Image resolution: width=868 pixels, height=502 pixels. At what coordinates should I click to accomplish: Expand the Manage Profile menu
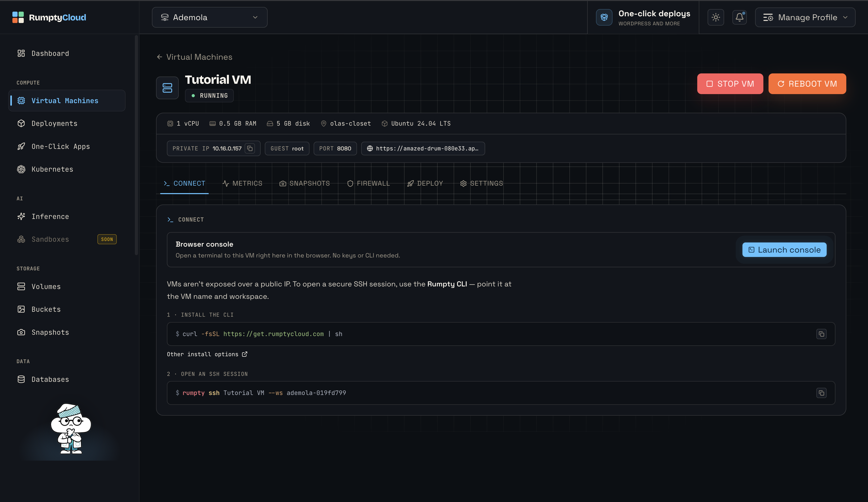pyautogui.click(x=805, y=17)
